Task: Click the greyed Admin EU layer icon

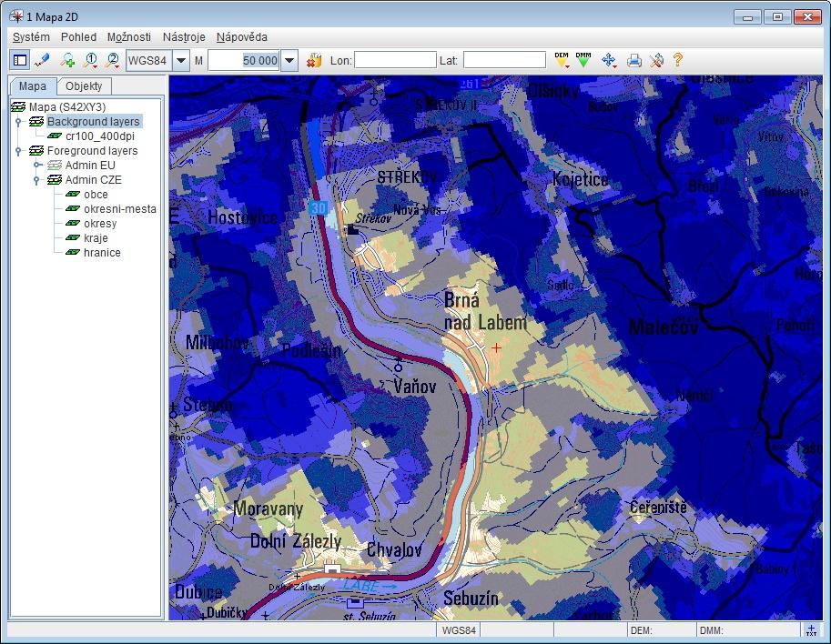Action: click(x=55, y=166)
